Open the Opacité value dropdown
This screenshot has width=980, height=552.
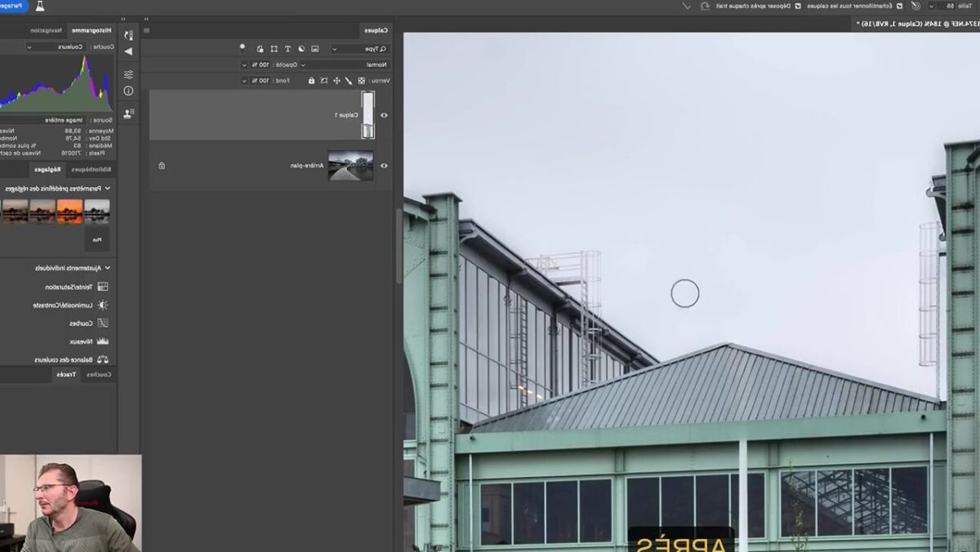[244, 65]
